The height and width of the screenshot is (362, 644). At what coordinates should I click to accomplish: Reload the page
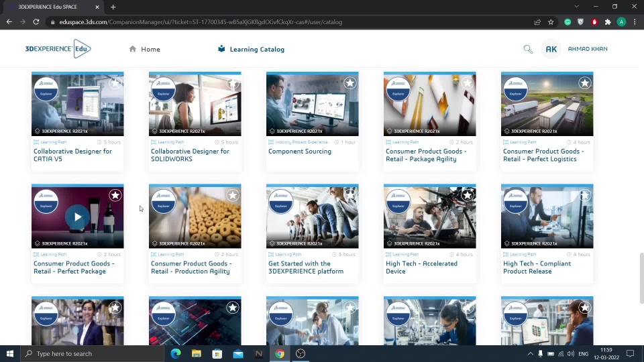tap(36, 22)
